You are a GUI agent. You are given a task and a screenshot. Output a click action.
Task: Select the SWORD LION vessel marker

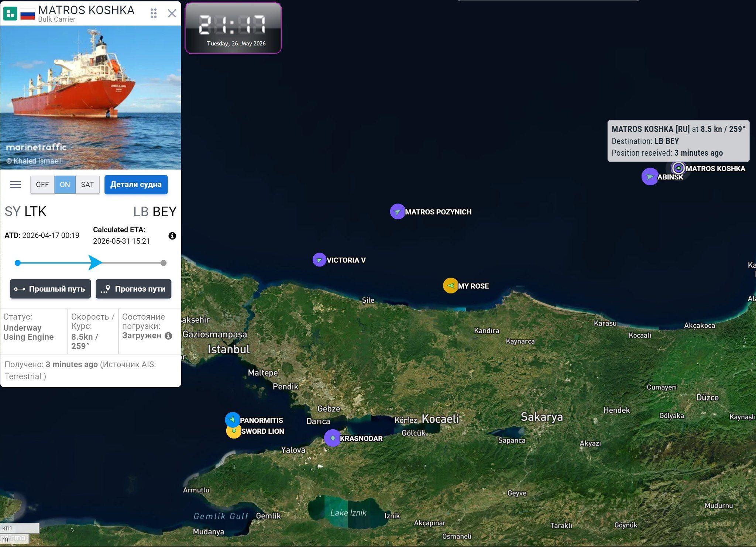tap(234, 431)
